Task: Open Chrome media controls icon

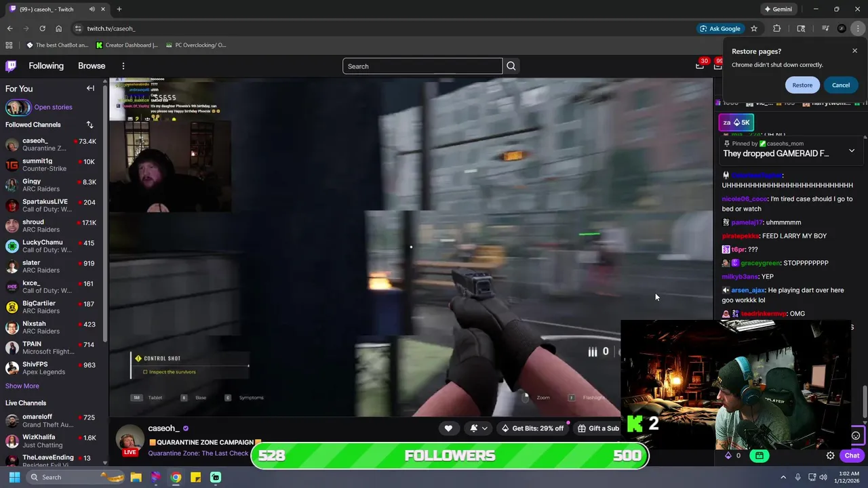Action: click(825, 28)
